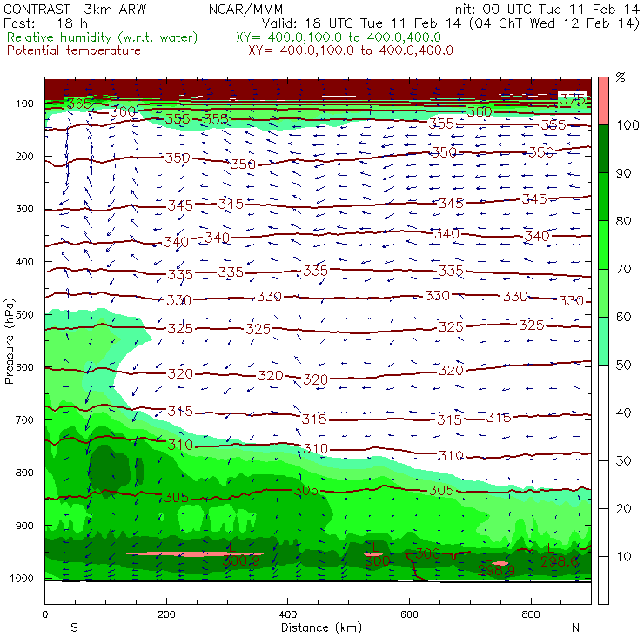Click the '300' pressure axis tick label
This screenshot has height=644, width=644.
(x=24, y=209)
